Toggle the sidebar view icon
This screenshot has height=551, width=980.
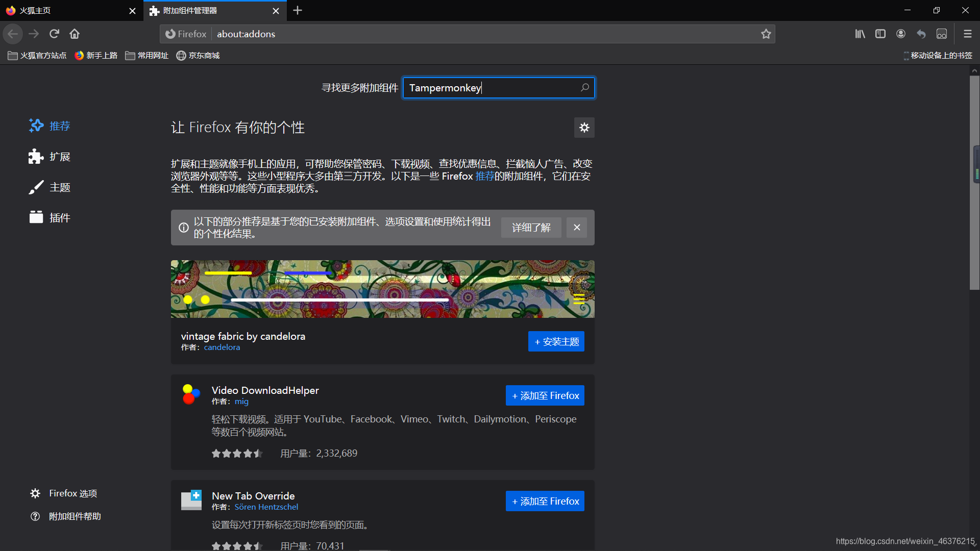[x=880, y=34]
